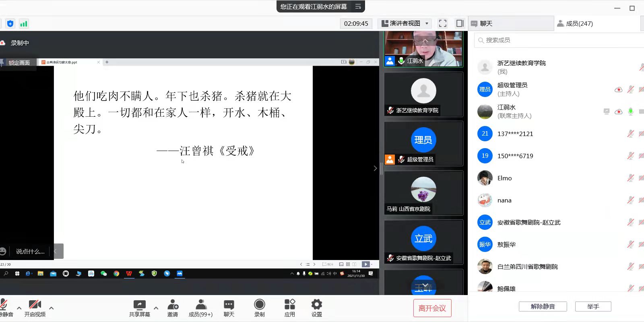Image resolution: width=644 pixels, height=322 pixels.
Task: Open the 设置 settings gear
Action: coord(316,305)
